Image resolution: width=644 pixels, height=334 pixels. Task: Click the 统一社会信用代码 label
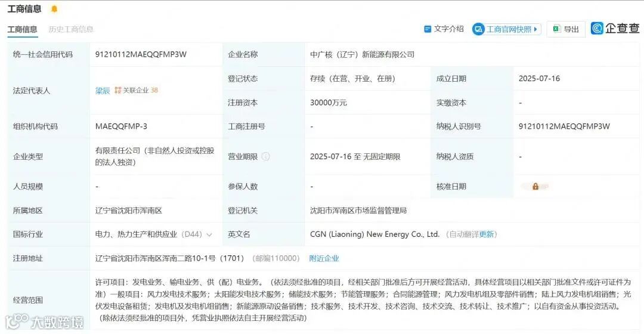point(43,54)
